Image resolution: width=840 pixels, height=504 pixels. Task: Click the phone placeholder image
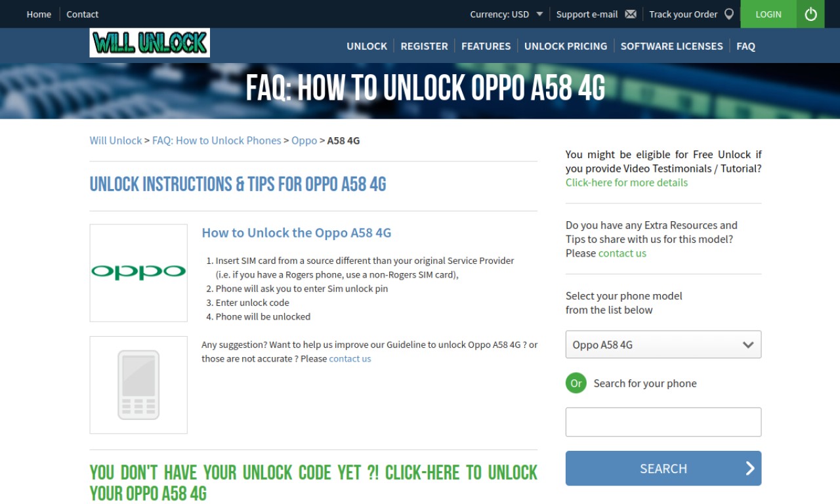[138, 385]
